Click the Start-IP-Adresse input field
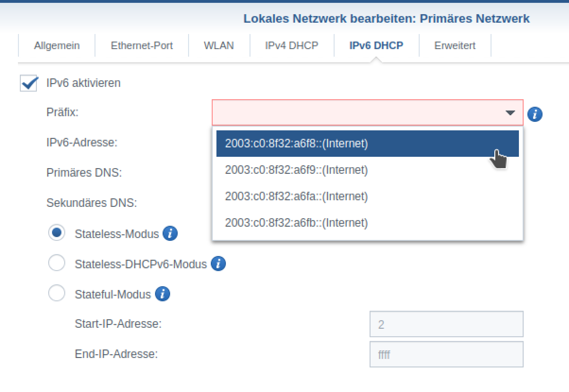The width and height of the screenshot is (569, 392). [446, 324]
